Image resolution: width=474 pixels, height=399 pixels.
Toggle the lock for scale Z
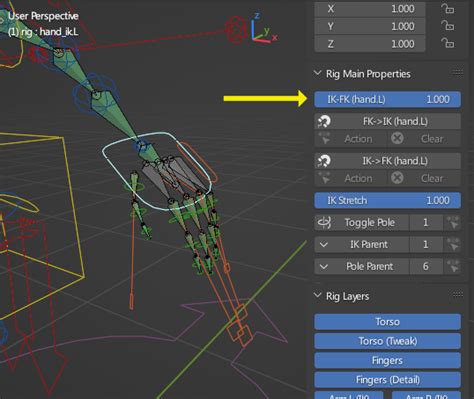[448, 43]
